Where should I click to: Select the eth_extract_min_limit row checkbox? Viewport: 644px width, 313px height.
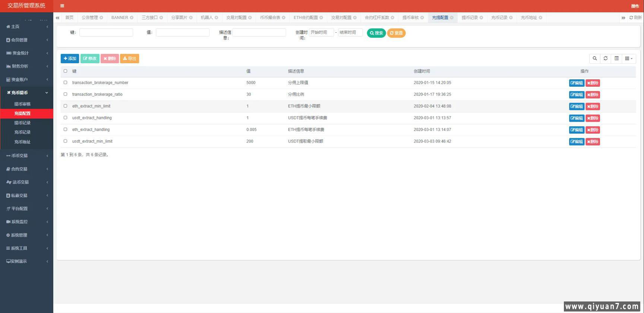66,106
